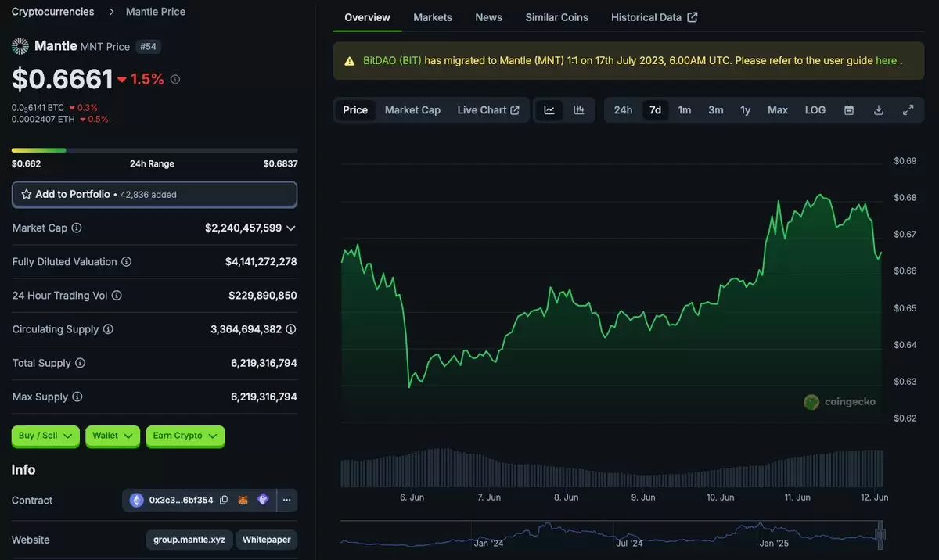
Task: Open more contract options (three dots)
Action: [287, 500]
